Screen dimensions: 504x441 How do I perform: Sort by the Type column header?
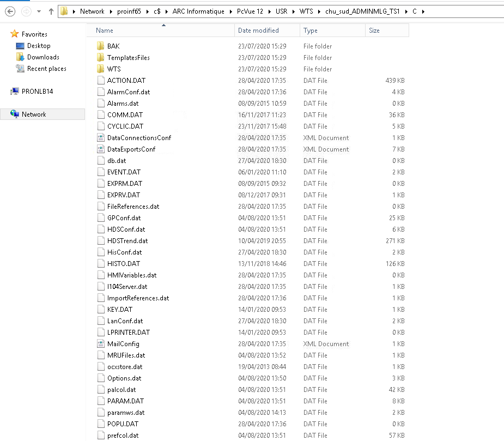point(311,31)
